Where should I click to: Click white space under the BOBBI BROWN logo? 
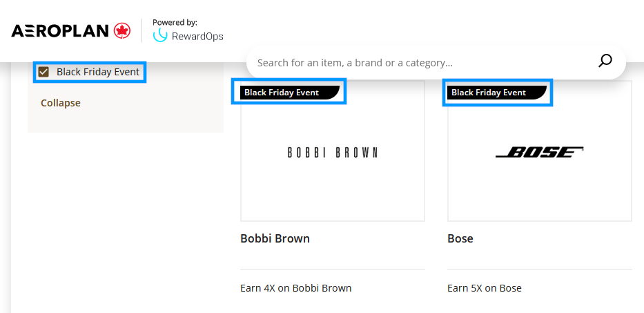pos(332,189)
